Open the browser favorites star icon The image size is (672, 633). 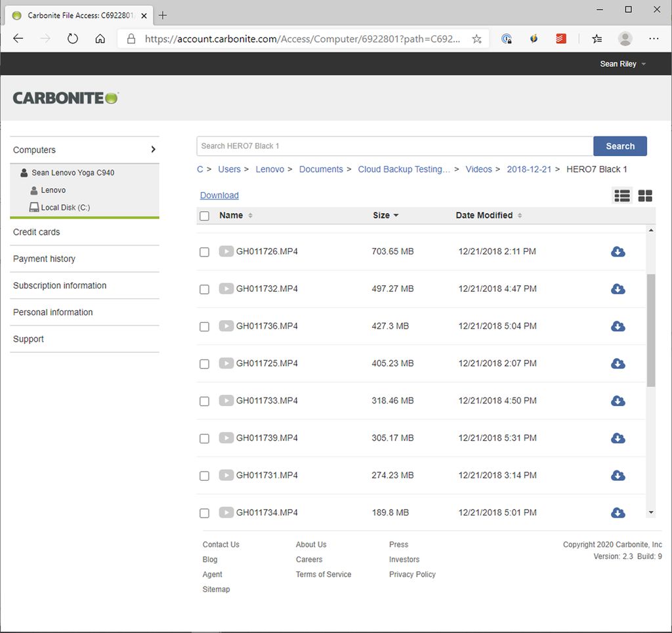tap(596, 39)
